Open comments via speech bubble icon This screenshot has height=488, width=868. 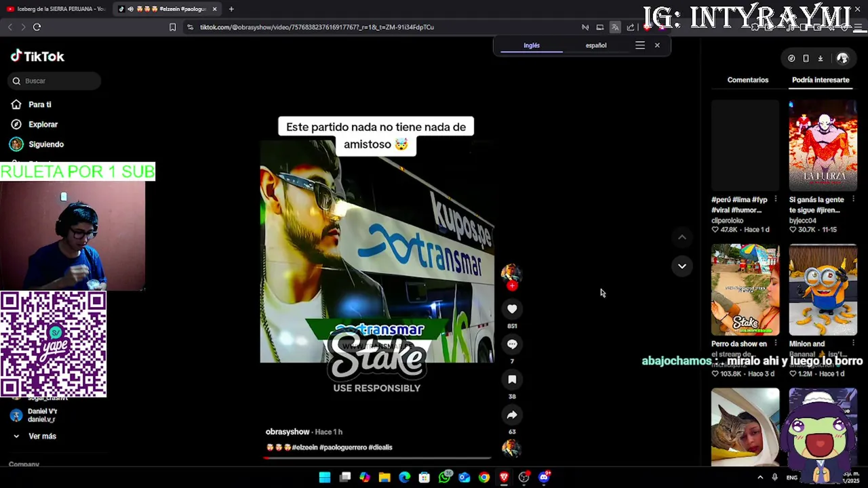pyautogui.click(x=512, y=344)
